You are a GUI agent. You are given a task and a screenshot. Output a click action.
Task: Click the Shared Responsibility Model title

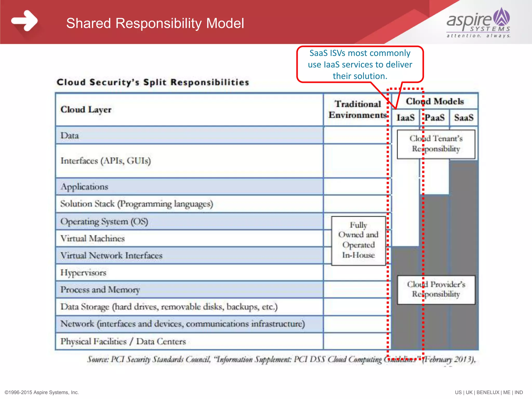[x=155, y=23]
